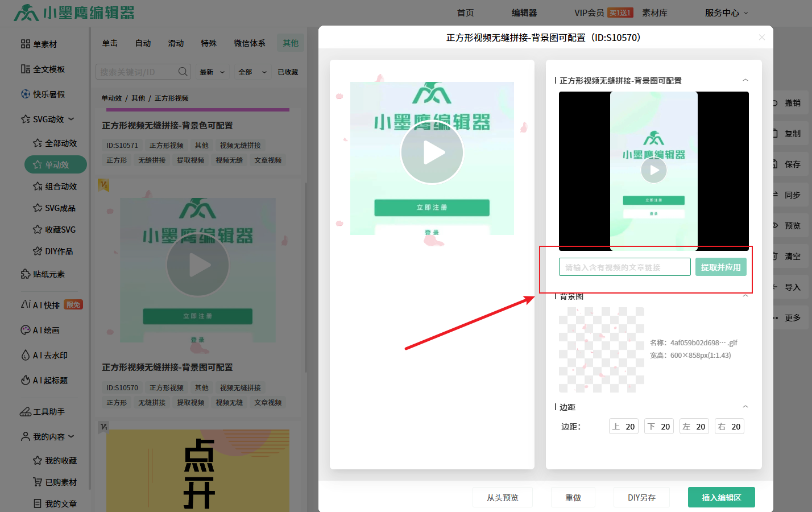Image resolution: width=812 pixels, height=512 pixels.
Task: Select 全部动效 in sidebar
Action: click(55, 143)
